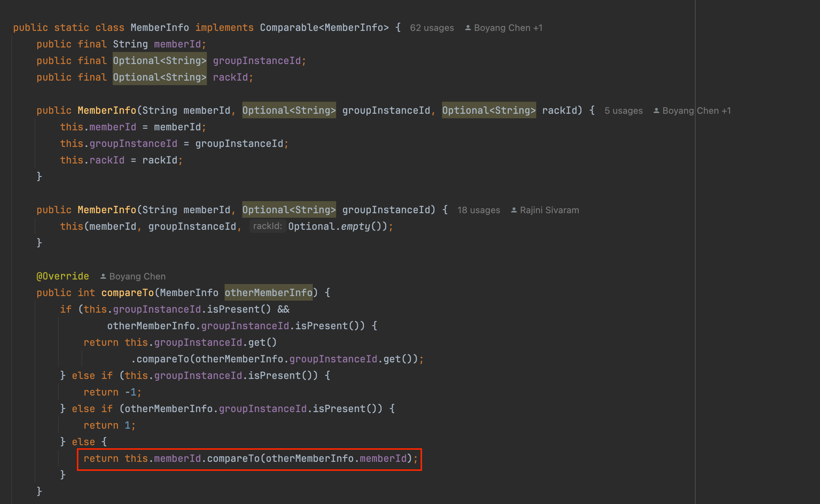Viewport: 820px width, 504px height.
Task: Click the memberId field declaration
Action: (x=177, y=44)
